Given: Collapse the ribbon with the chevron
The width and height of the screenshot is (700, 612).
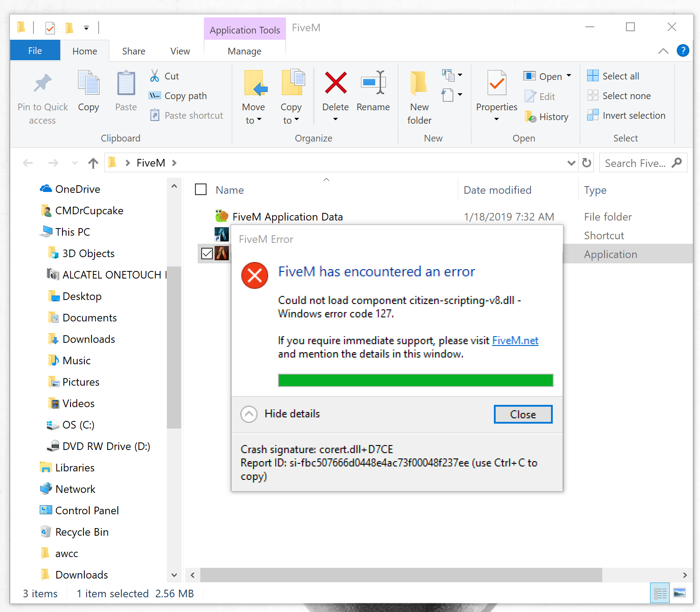Looking at the screenshot, I should [x=663, y=51].
